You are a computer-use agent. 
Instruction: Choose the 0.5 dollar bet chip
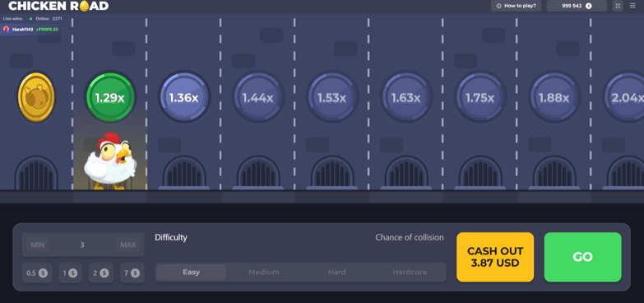tap(37, 273)
